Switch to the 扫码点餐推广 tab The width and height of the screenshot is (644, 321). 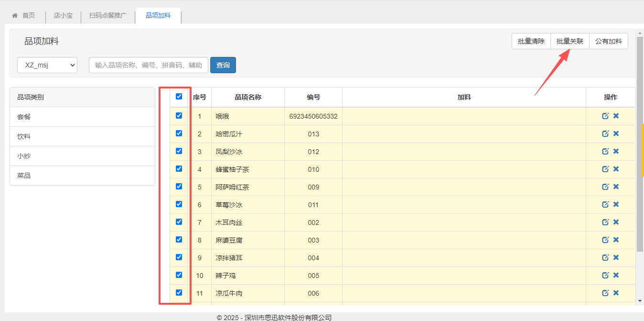(x=108, y=15)
